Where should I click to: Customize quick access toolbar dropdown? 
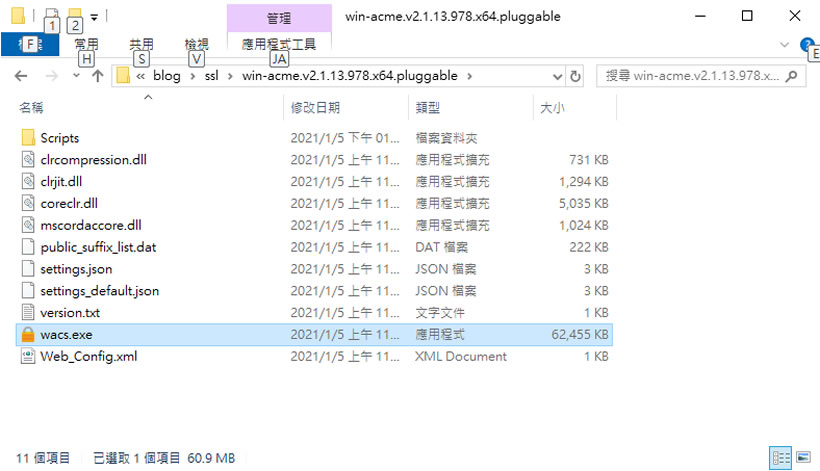click(x=94, y=17)
